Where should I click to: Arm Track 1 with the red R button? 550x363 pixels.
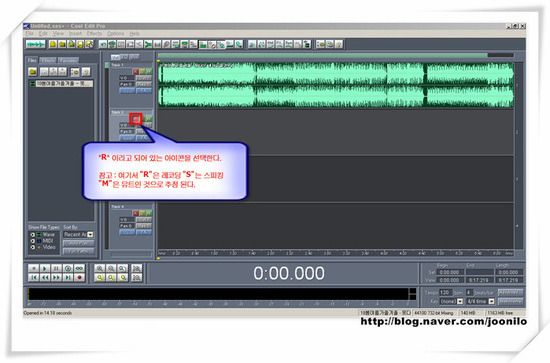pos(136,71)
